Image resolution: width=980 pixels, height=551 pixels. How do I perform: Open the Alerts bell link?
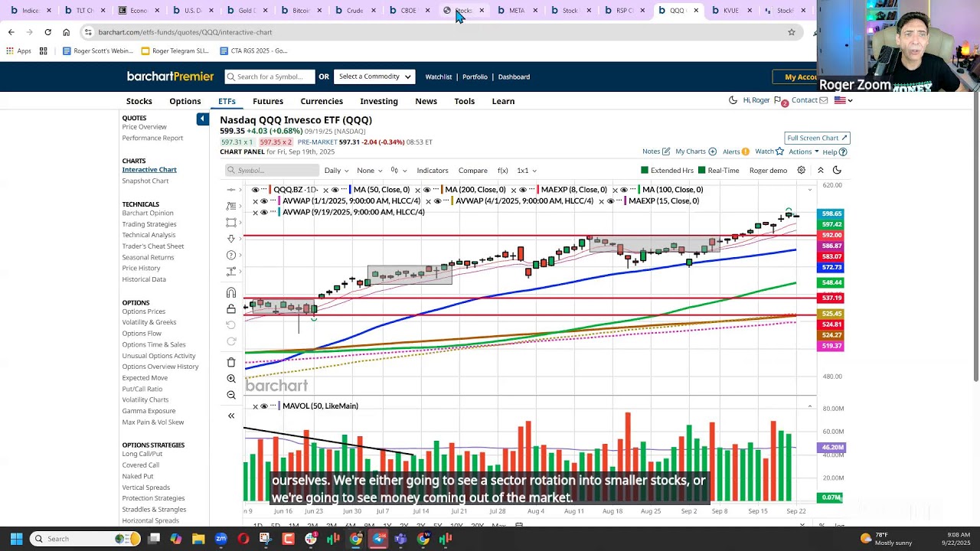coord(735,152)
